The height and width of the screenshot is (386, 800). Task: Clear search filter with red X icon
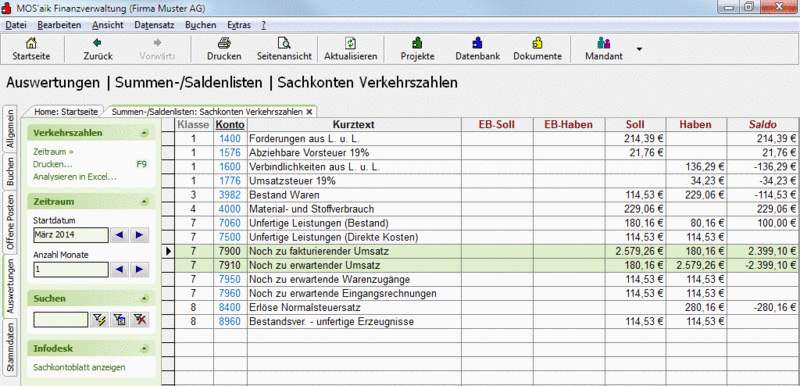(139, 320)
